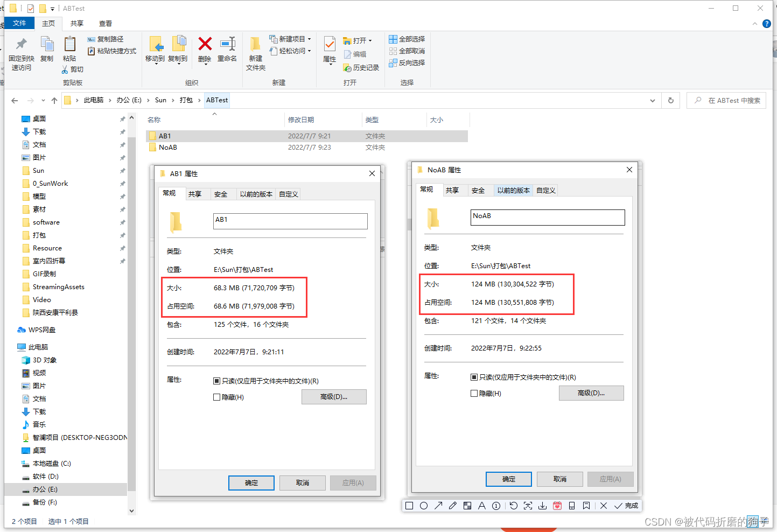The height and width of the screenshot is (532, 777).
Task: Click 反向选择 in the ribbon
Action: tap(407, 63)
